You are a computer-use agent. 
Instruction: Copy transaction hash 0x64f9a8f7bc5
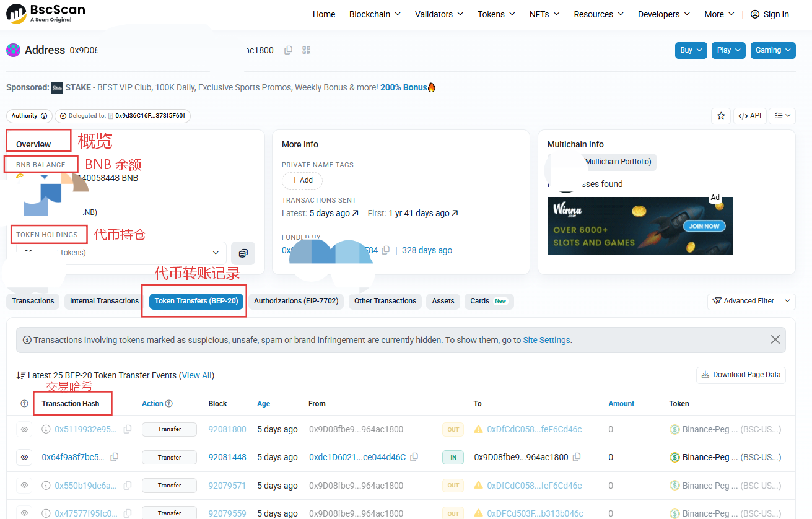pos(115,457)
